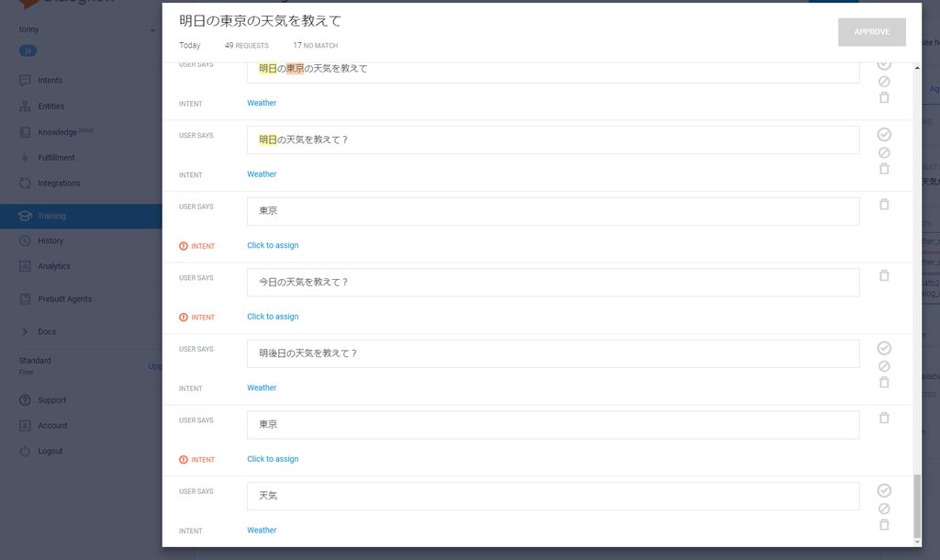The width and height of the screenshot is (940, 560).
Task: Click the Prebuilt Agents icon
Action: [25, 299]
